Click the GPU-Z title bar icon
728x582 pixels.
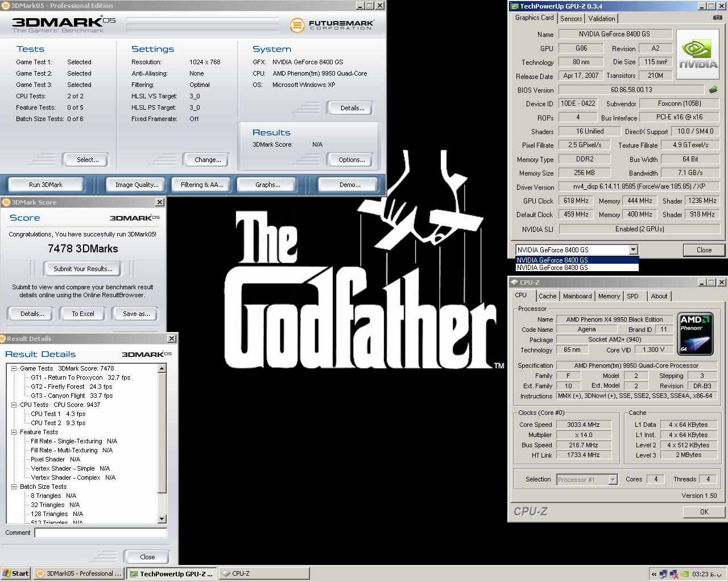514,6
